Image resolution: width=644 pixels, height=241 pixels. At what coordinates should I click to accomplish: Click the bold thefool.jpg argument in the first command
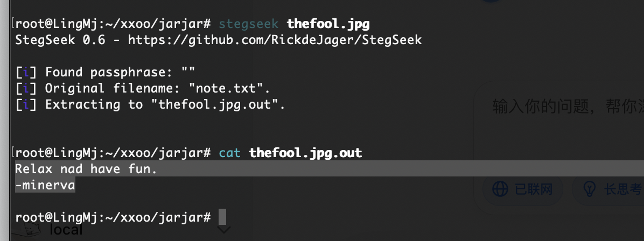328,24
